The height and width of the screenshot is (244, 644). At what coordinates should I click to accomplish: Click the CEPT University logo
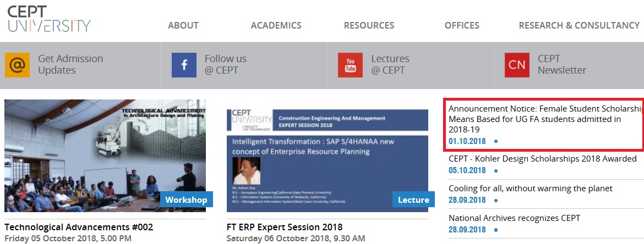48,19
